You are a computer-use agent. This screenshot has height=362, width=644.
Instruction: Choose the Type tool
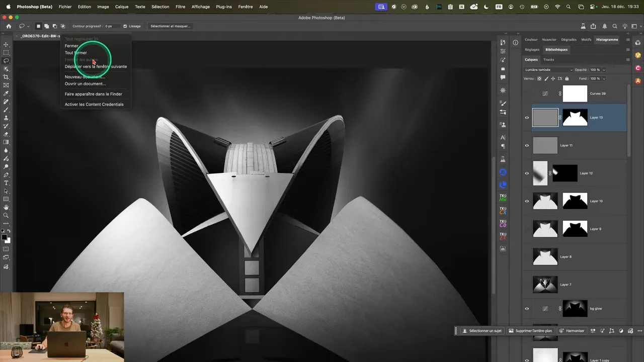(x=6, y=183)
